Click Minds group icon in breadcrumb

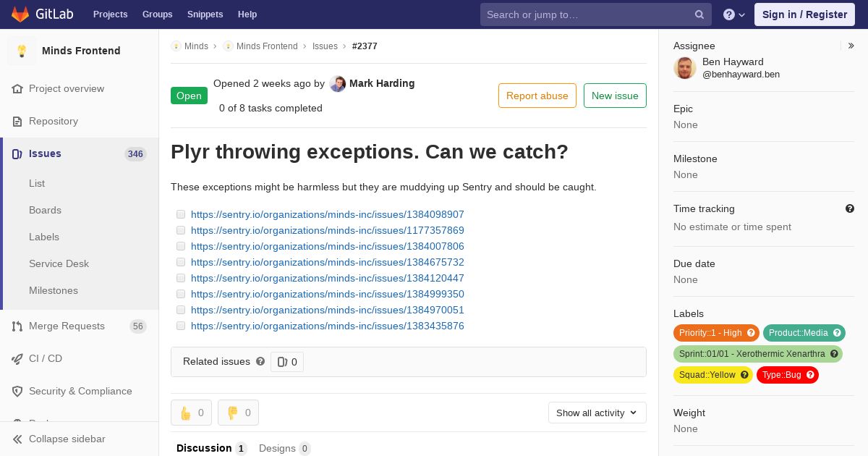click(x=176, y=46)
